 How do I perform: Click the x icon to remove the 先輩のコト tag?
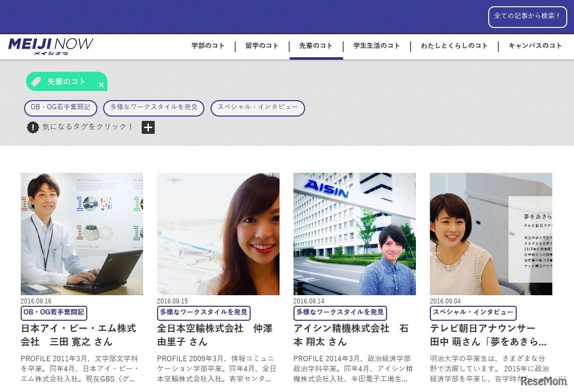click(x=101, y=84)
